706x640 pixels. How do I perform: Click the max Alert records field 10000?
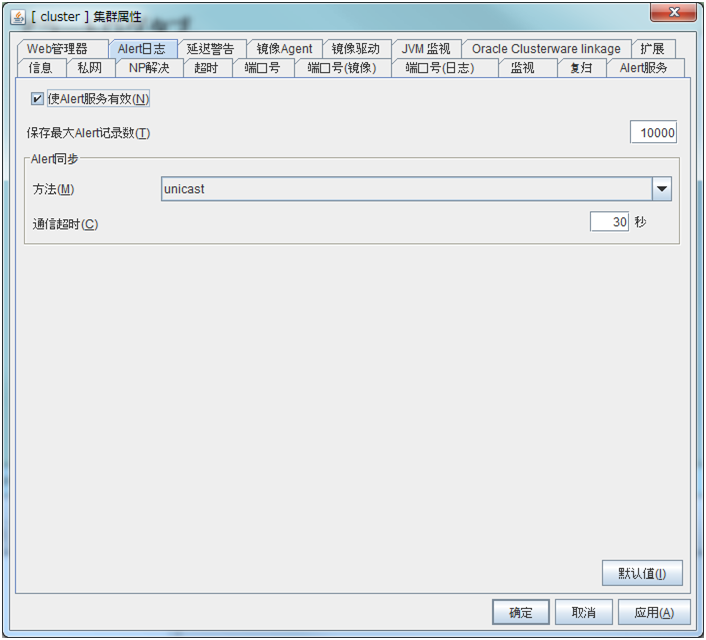click(x=653, y=132)
